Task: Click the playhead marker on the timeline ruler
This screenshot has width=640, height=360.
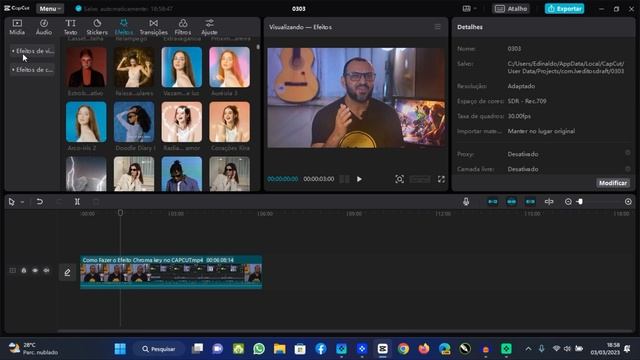Action: click(120, 213)
